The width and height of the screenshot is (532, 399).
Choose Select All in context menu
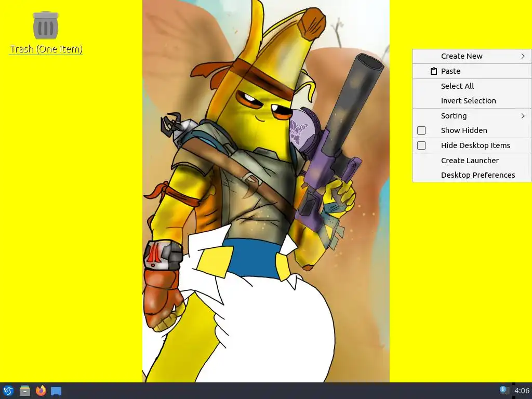(472, 86)
